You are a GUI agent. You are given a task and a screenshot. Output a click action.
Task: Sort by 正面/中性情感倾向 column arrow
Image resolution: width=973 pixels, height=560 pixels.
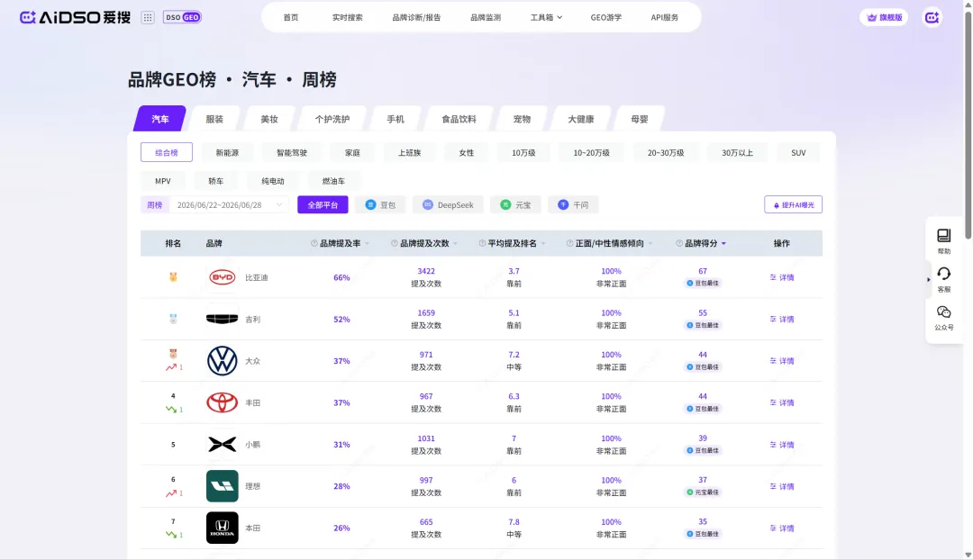click(650, 244)
